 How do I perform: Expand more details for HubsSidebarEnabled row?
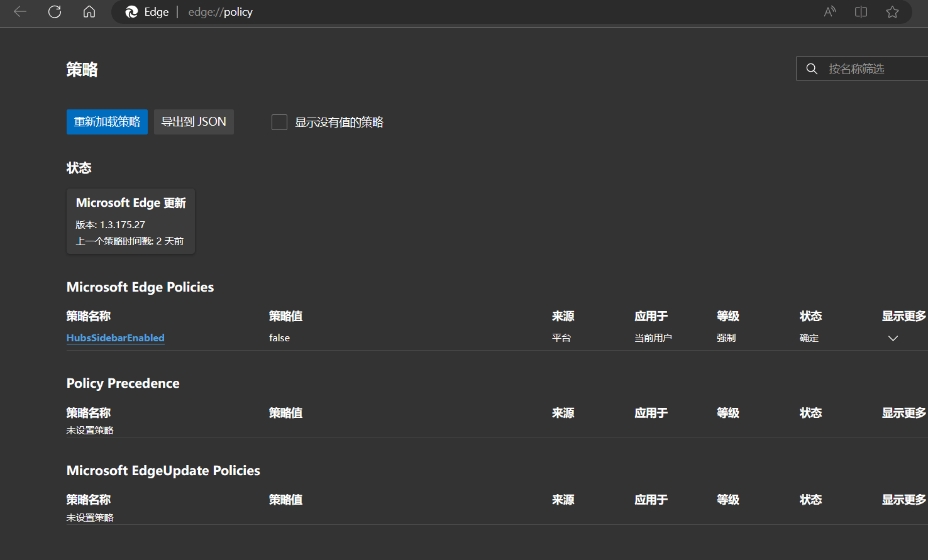click(893, 338)
